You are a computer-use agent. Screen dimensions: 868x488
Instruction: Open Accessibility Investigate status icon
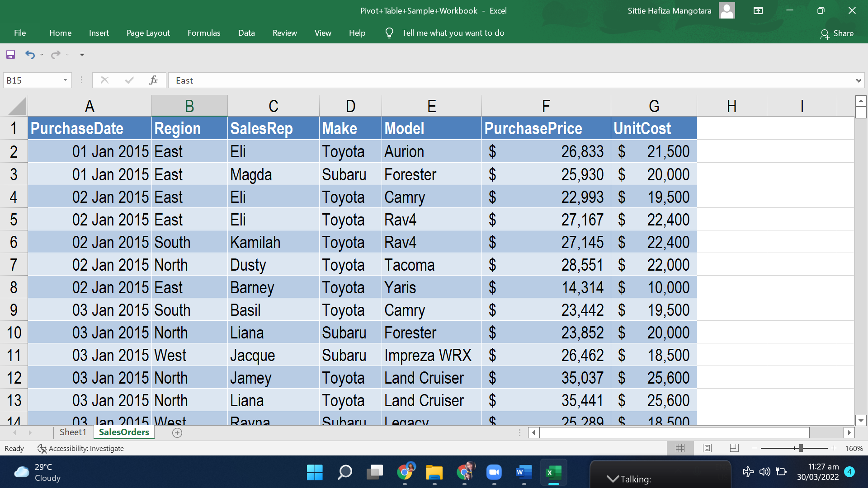[42, 448]
